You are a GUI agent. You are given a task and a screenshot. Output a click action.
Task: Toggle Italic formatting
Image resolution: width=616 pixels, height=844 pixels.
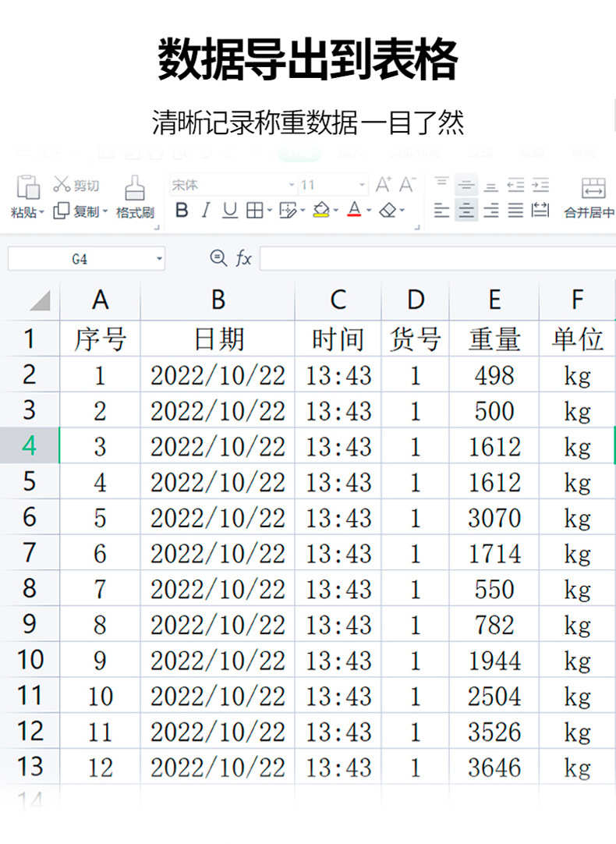[x=206, y=210]
